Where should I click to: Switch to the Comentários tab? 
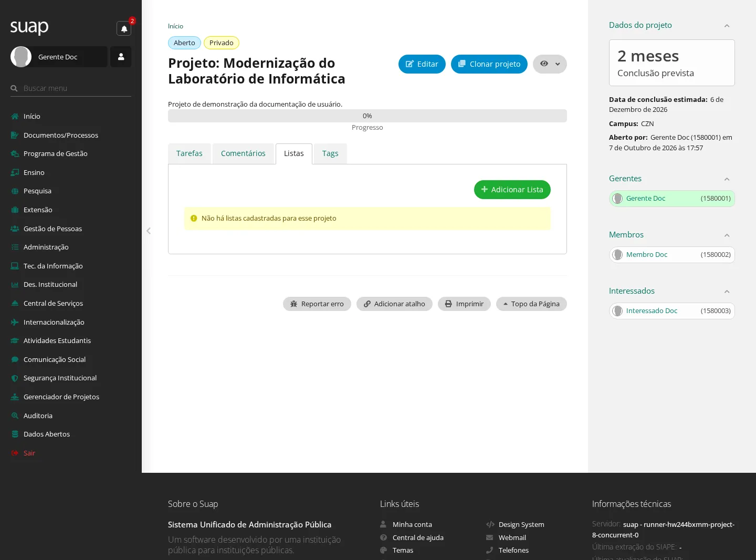[x=243, y=153]
